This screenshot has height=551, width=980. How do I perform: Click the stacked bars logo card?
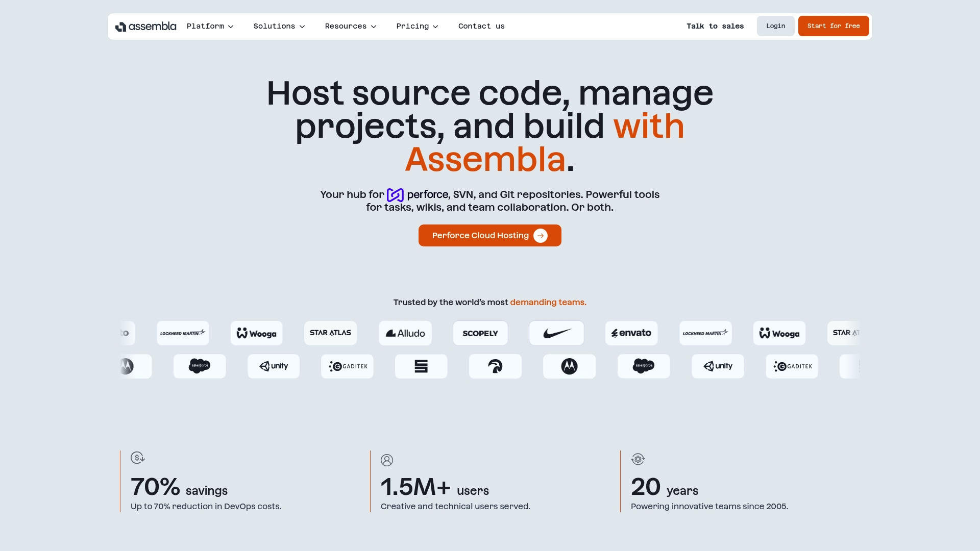coord(421,366)
